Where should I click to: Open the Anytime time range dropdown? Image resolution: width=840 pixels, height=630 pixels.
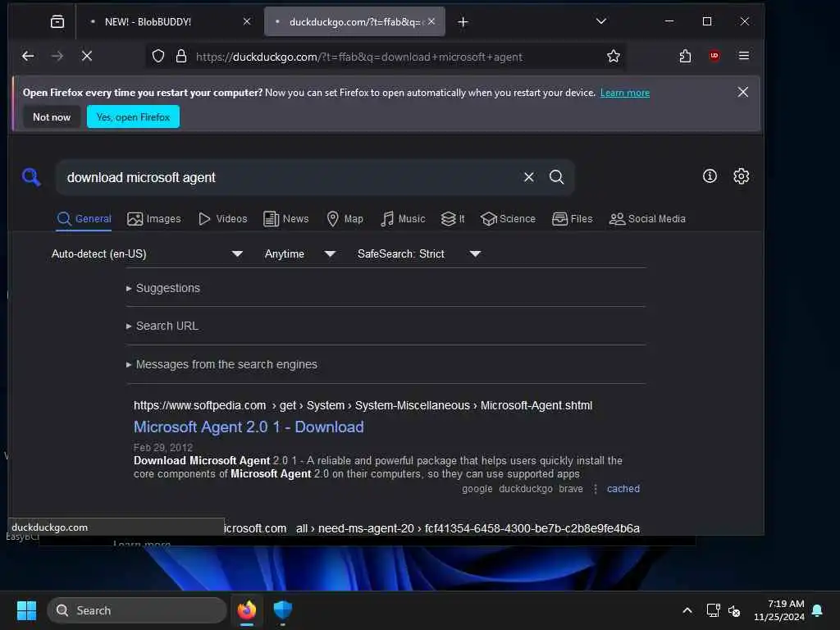pos(300,254)
